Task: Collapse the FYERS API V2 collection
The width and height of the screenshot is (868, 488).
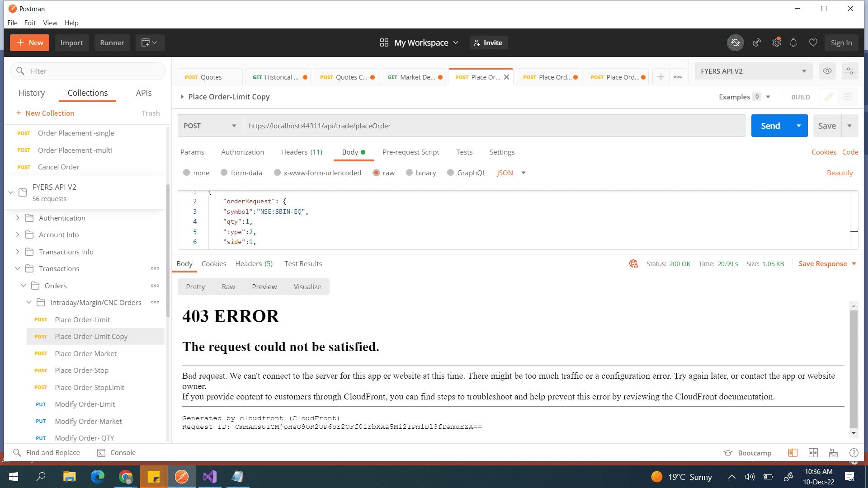Action: coord(11,192)
